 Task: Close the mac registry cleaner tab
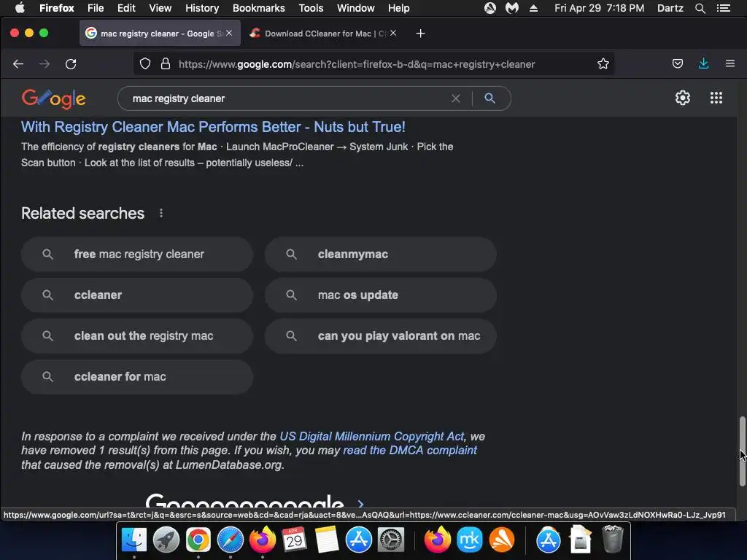click(x=229, y=33)
